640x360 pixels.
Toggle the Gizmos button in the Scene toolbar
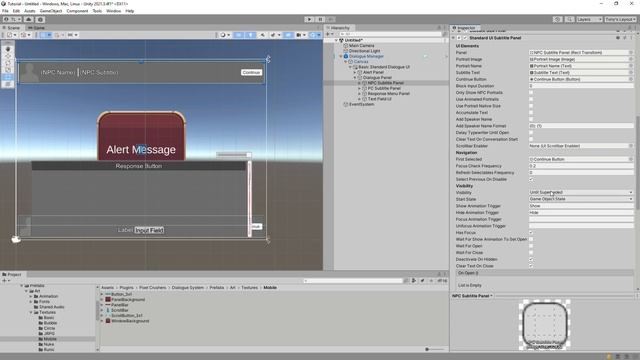click(x=315, y=35)
